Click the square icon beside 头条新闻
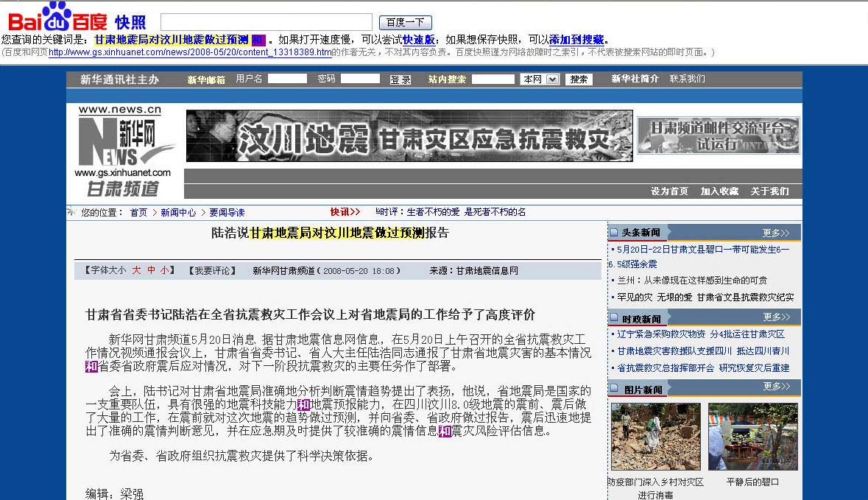Viewport: 868px width, 500px height. pos(614,233)
